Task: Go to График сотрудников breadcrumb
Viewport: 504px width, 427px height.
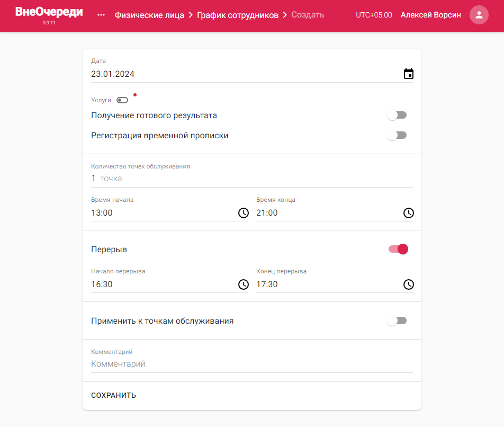Action: 238,15
